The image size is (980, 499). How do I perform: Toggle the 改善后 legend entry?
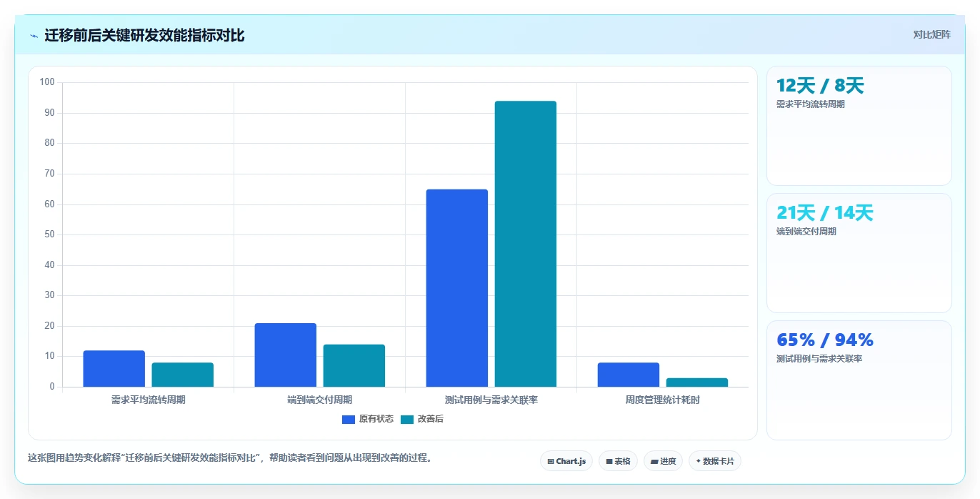pos(422,419)
